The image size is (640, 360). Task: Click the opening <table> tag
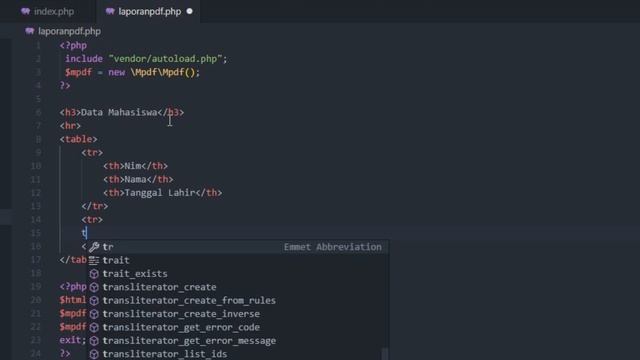(x=78, y=139)
